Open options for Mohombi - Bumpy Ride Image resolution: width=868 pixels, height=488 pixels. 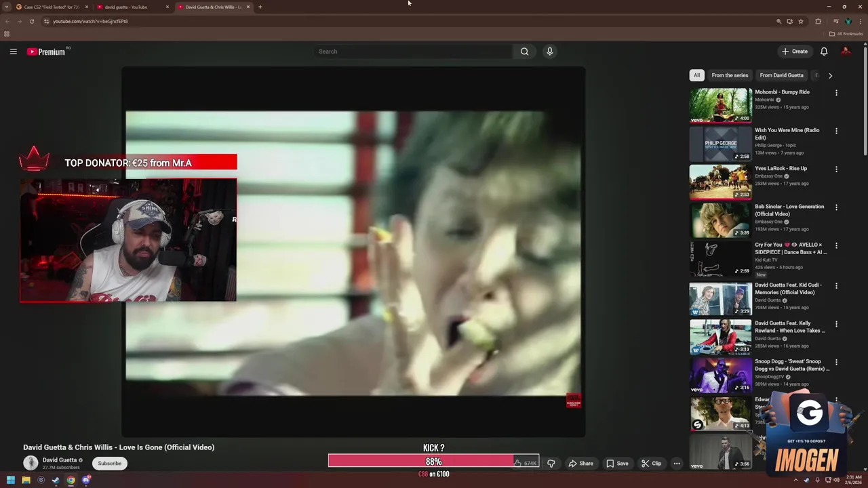point(836,93)
